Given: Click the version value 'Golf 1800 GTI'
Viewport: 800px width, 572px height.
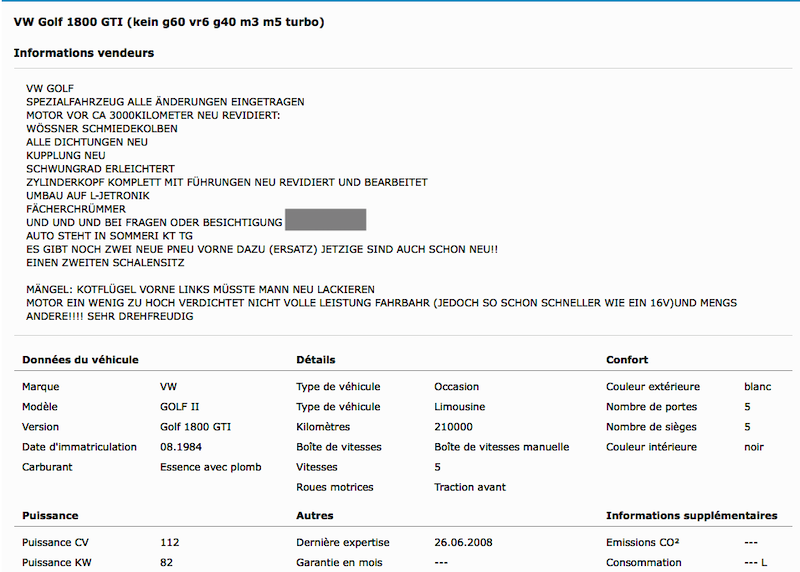Looking at the screenshot, I should [x=195, y=427].
